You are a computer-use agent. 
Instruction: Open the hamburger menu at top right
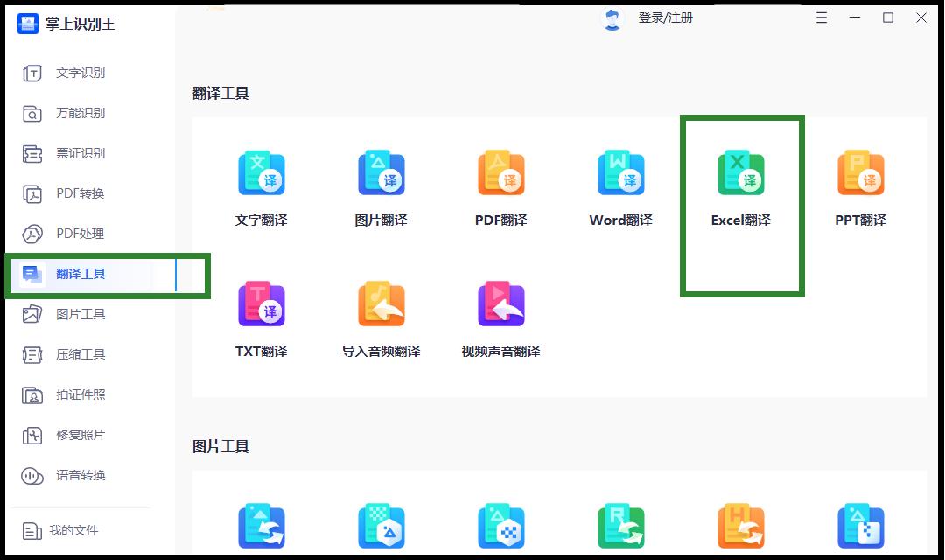[x=820, y=17]
